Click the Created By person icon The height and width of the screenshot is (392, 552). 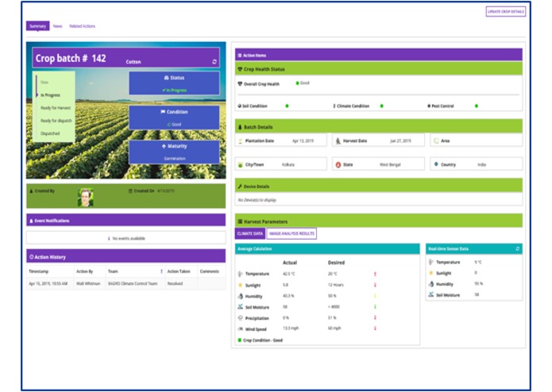click(31, 191)
